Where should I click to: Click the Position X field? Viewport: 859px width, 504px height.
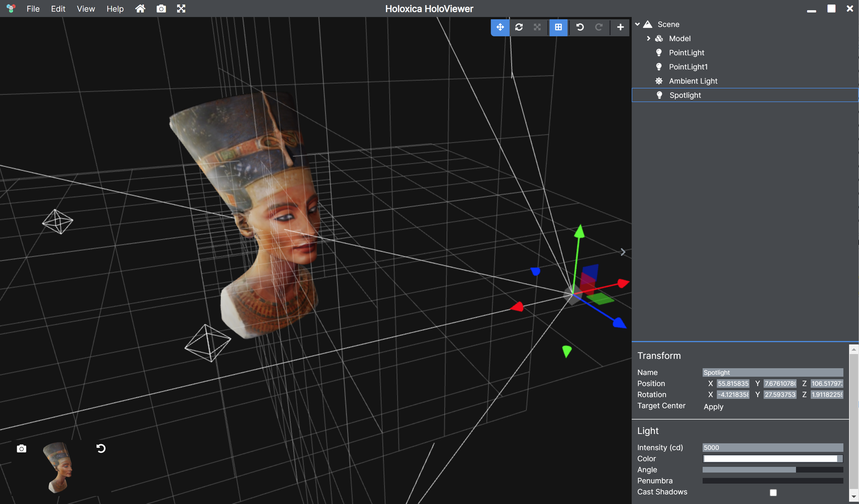tap(733, 383)
